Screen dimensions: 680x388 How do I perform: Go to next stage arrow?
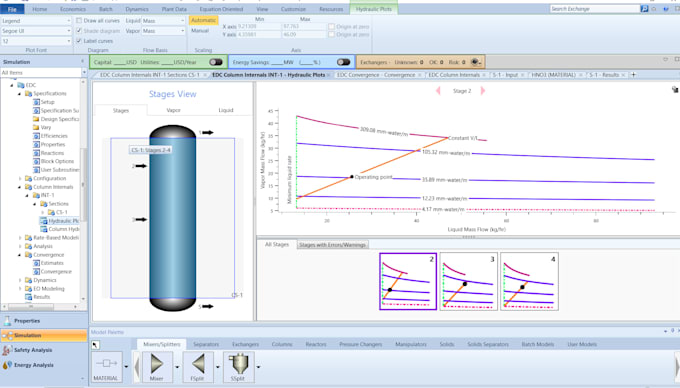[483, 91]
